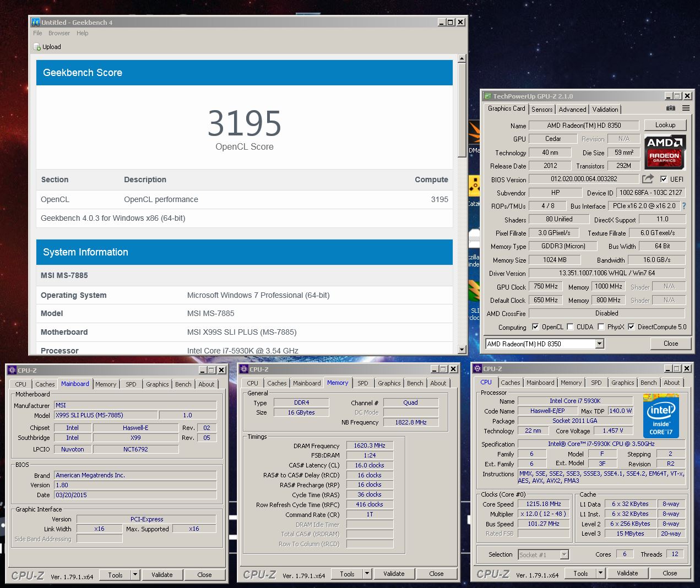The height and width of the screenshot is (588, 700).
Task: Click the GPU-Z title bar icon
Action: [x=487, y=96]
